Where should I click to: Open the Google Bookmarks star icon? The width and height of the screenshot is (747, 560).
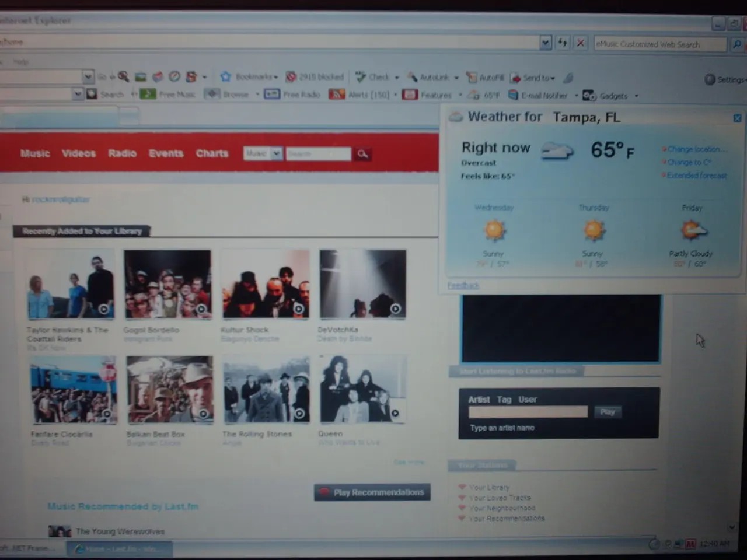click(x=225, y=76)
